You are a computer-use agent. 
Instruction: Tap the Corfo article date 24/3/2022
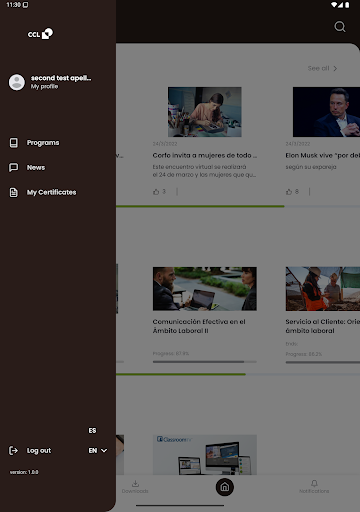pyautogui.click(x=165, y=144)
